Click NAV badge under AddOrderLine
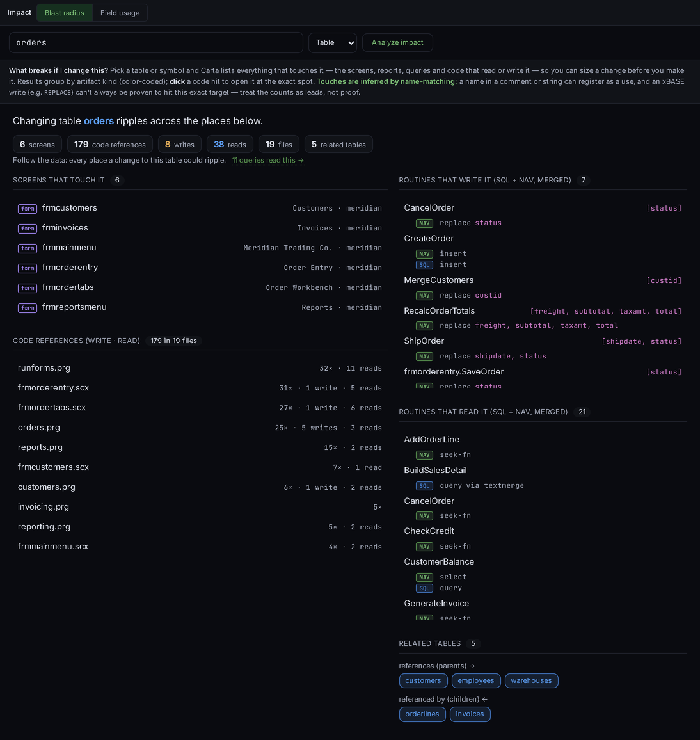Image resolution: width=700 pixels, height=740 pixels. pos(424,455)
